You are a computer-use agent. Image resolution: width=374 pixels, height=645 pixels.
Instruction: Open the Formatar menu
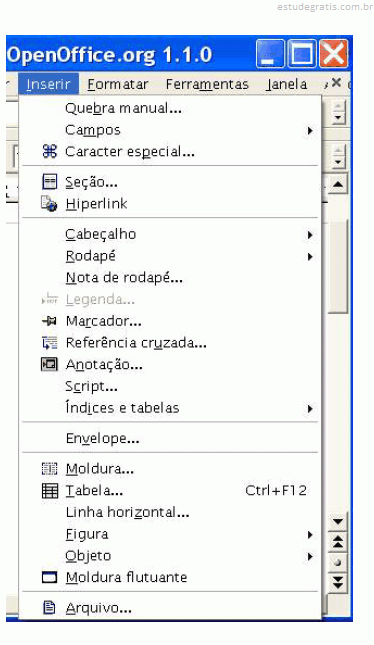point(118,84)
